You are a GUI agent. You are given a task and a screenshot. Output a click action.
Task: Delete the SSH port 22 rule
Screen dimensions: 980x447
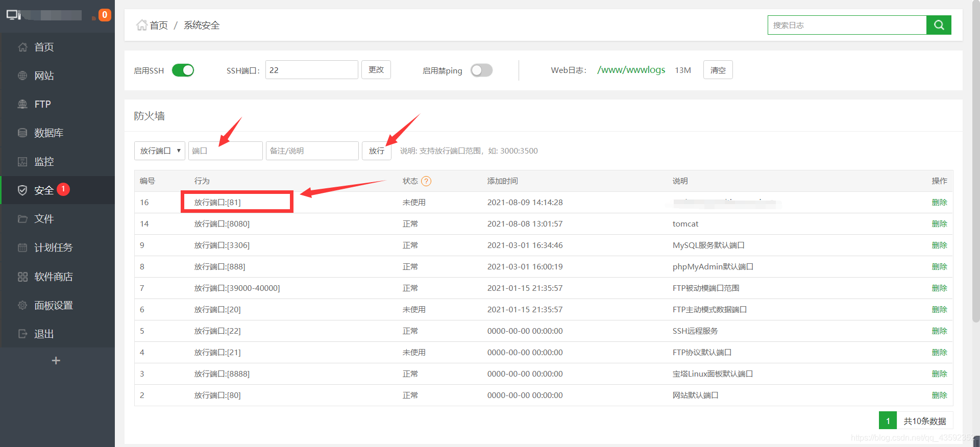click(x=939, y=331)
